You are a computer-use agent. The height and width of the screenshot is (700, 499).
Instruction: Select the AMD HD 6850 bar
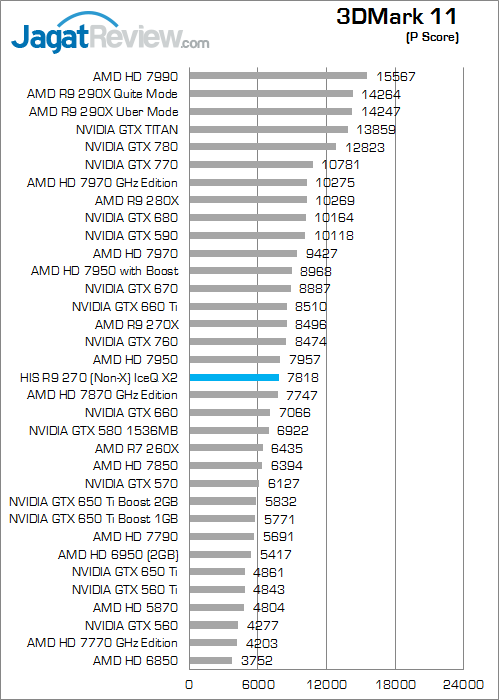point(211,661)
